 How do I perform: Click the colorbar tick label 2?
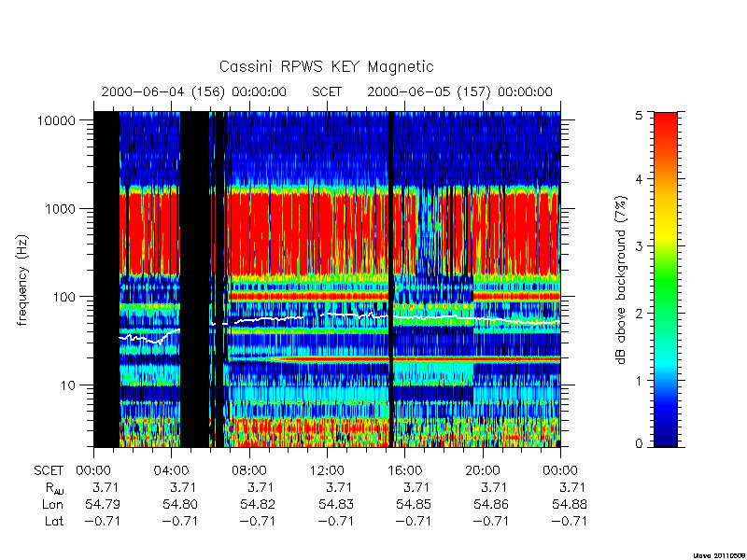tap(639, 314)
